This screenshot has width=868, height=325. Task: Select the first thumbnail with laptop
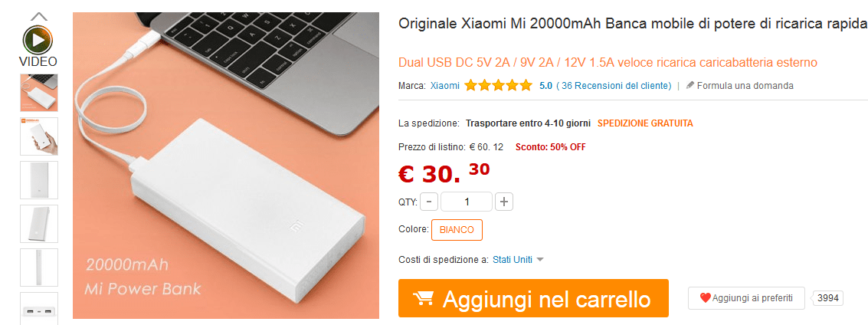tap(39, 93)
